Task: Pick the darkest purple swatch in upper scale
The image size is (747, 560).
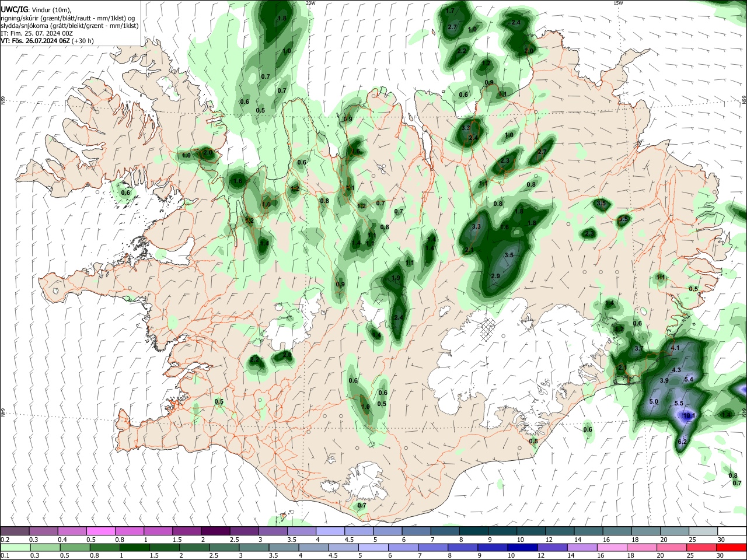Action: click(x=215, y=531)
